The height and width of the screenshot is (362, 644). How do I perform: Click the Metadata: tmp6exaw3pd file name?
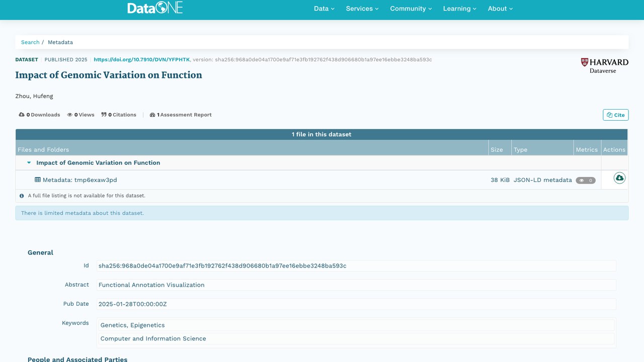pyautogui.click(x=79, y=179)
